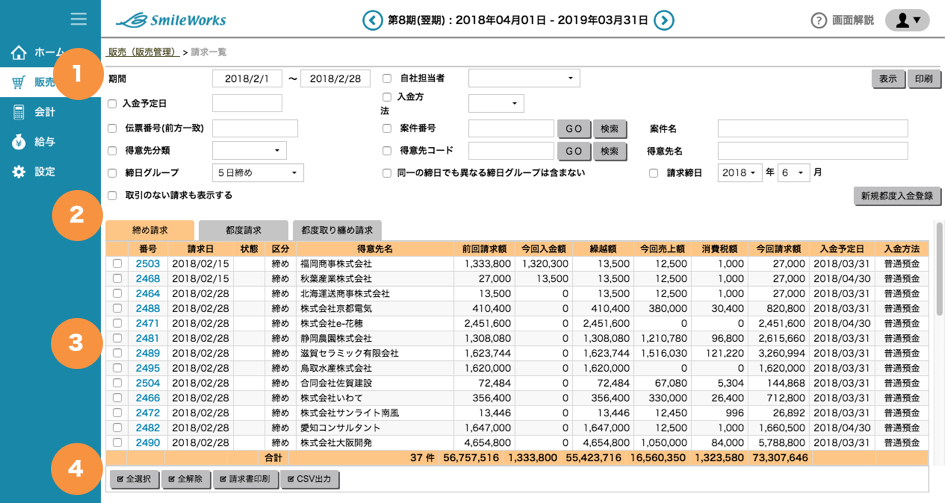Image resolution: width=945 pixels, height=503 pixels.
Task: Open invoice number 2488 link
Action: pos(148,308)
